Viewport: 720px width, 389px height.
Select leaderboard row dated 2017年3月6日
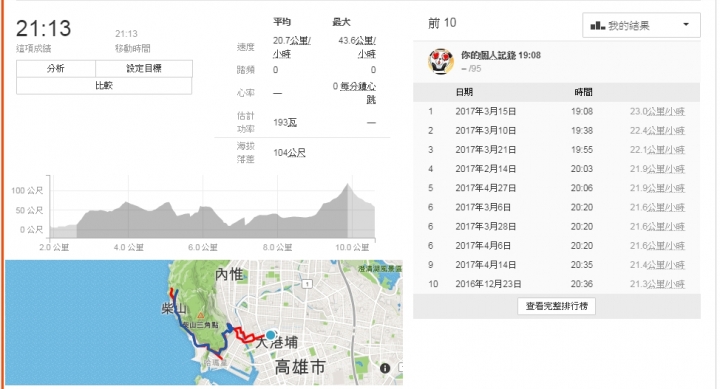(x=557, y=207)
